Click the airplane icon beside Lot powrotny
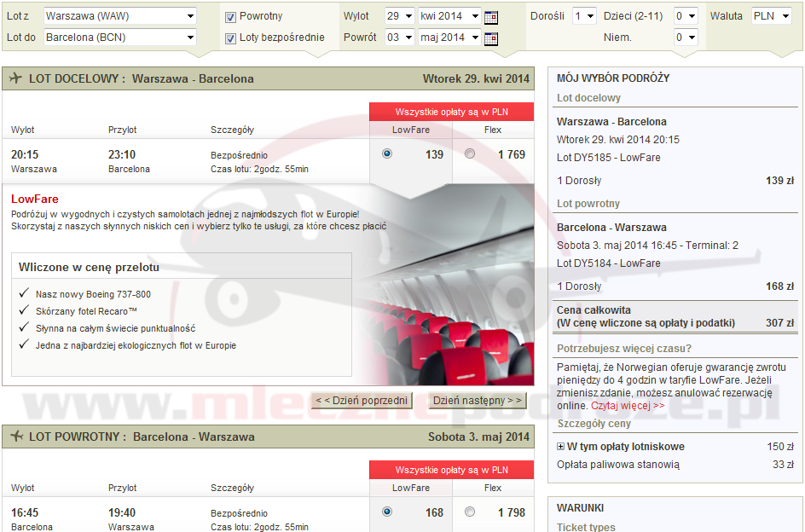The width and height of the screenshot is (805, 532). [x=15, y=437]
